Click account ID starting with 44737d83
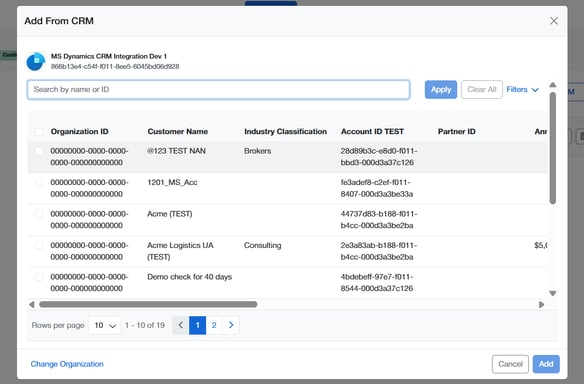The image size is (584, 384). 379,219
